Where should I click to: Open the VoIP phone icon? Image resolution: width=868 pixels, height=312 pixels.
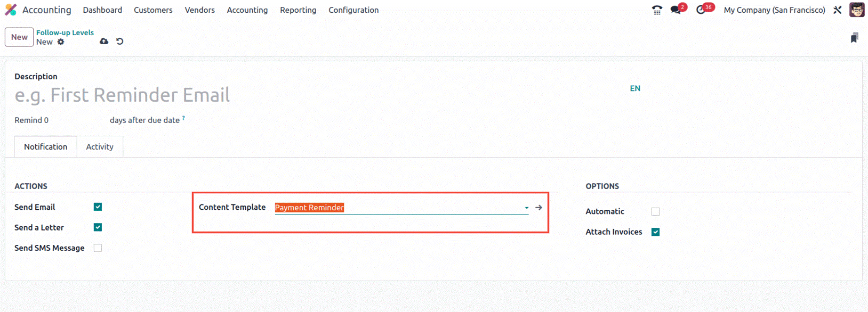pyautogui.click(x=657, y=10)
